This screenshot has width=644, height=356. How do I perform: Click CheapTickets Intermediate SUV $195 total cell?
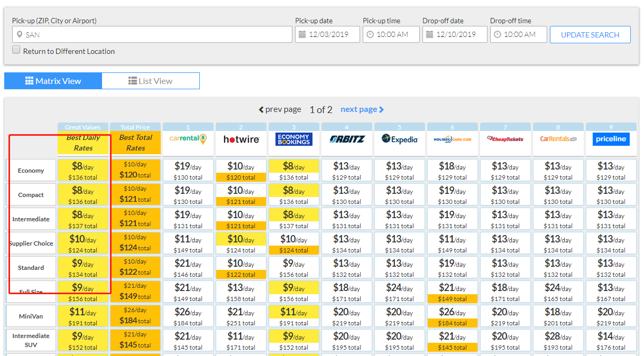click(x=505, y=341)
